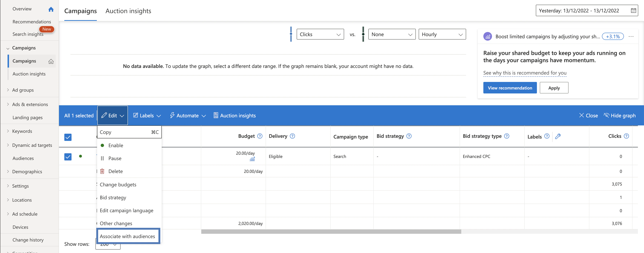Uncheck the select-all header checkbox

pos(68,137)
